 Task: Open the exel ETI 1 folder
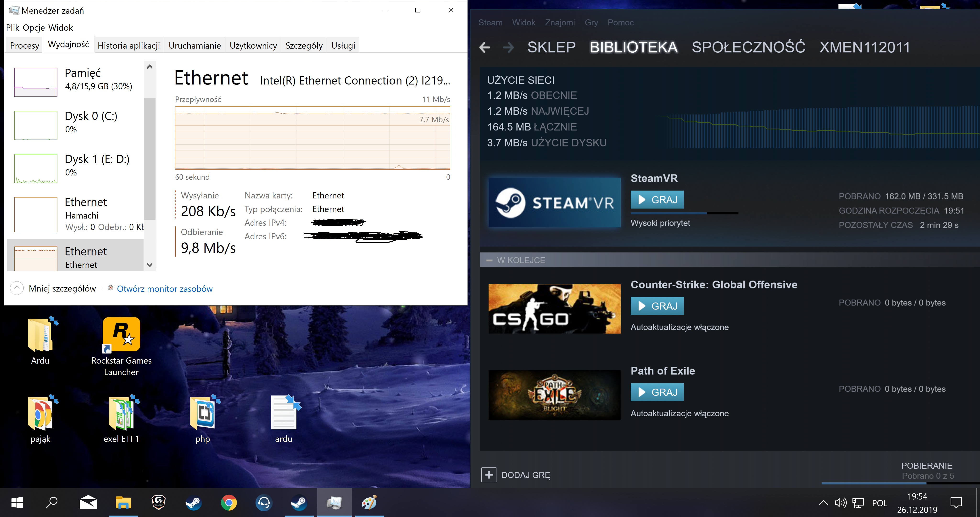click(121, 419)
